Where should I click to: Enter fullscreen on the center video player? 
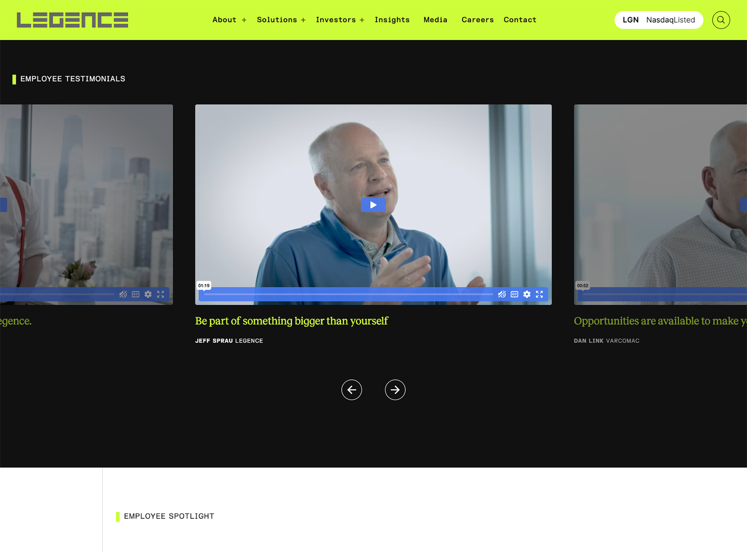click(x=540, y=294)
